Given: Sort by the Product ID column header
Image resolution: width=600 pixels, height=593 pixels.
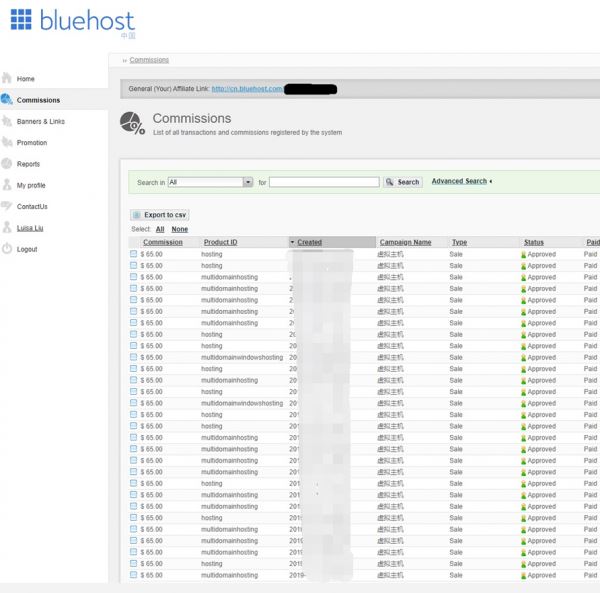Looking at the screenshot, I should pos(220,242).
